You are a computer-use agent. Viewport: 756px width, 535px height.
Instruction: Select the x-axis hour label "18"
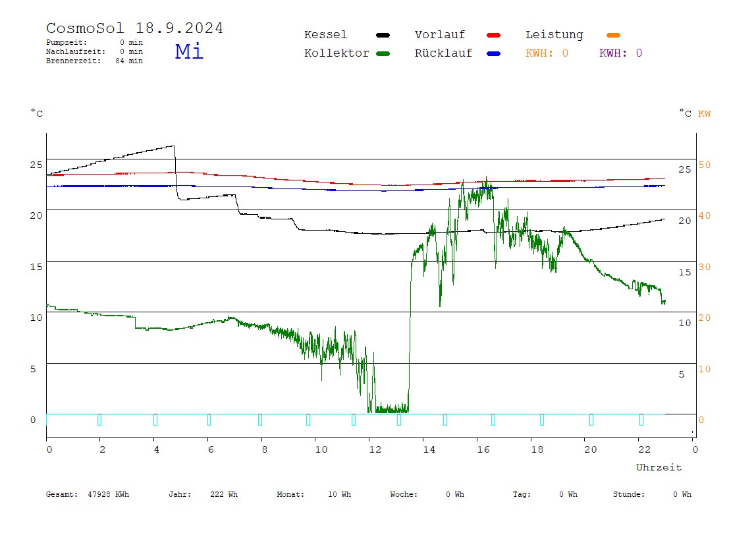click(537, 449)
